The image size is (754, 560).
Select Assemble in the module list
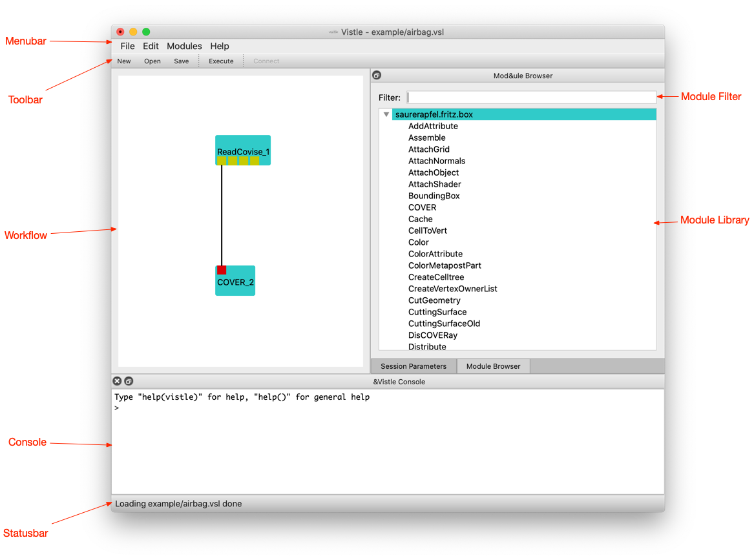pos(426,138)
